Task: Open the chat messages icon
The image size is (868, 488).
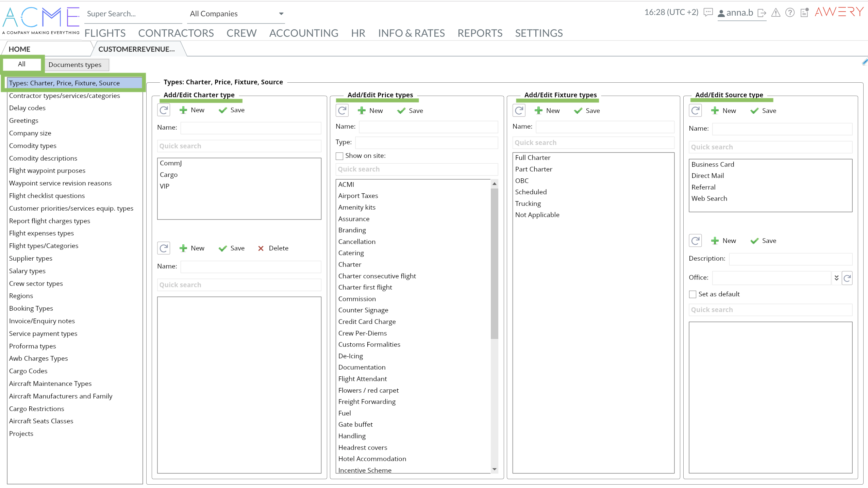Action: (708, 13)
